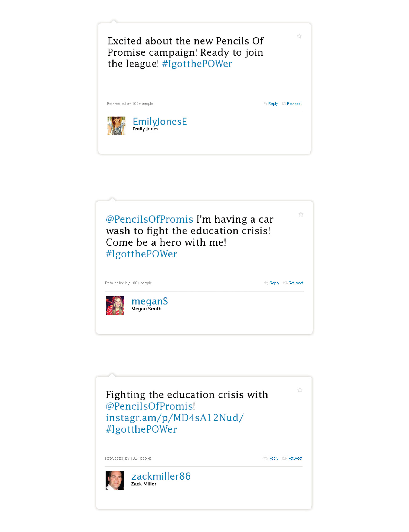The image size is (409, 532).
Task: Click the reply arrow icon on Emily's tweet
Action: pyautogui.click(x=265, y=104)
